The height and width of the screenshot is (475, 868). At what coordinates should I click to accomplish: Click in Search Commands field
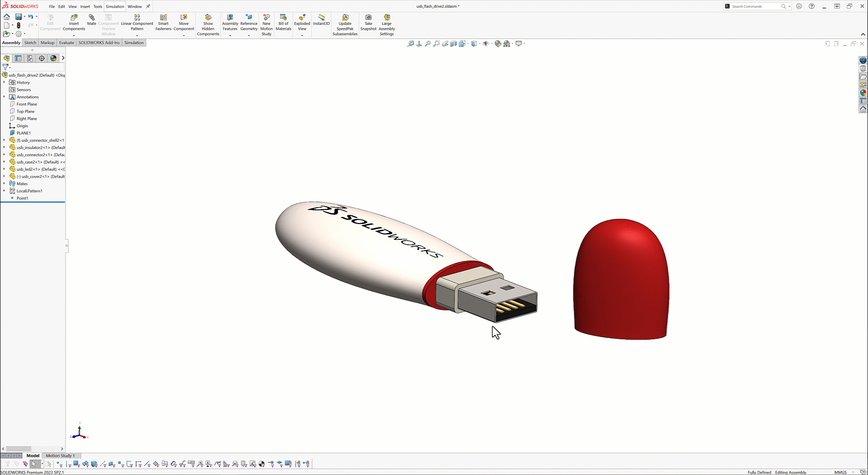(x=757, y=6)
